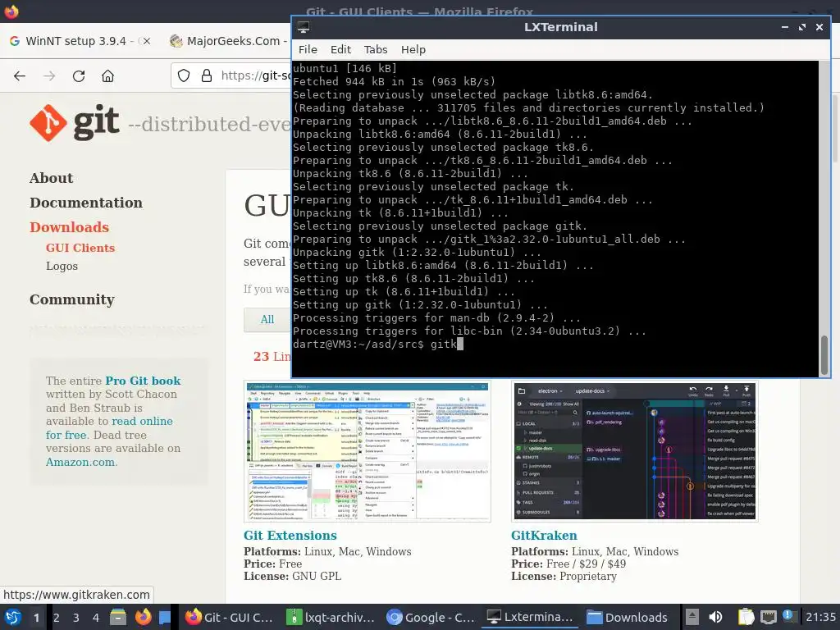The height and width of the screenshot is (630, 840).
Task: Open the Edit menu in LXTerminal
Action: point(340,49)
